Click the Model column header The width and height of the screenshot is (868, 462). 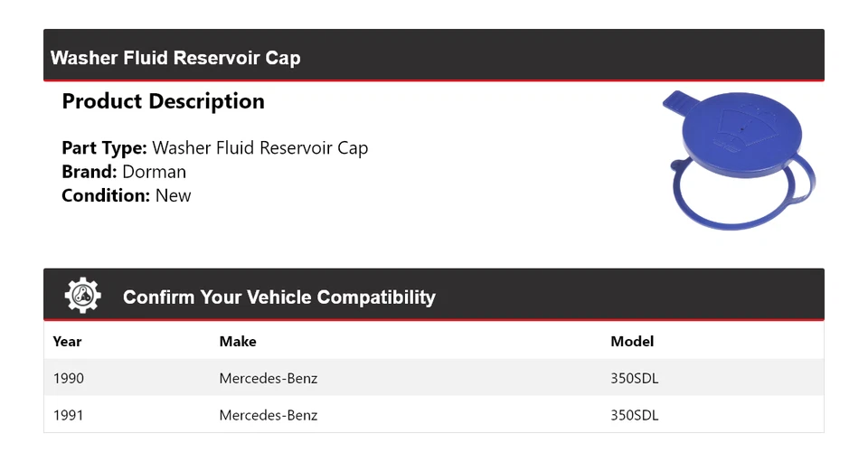(x=632, y=341)
